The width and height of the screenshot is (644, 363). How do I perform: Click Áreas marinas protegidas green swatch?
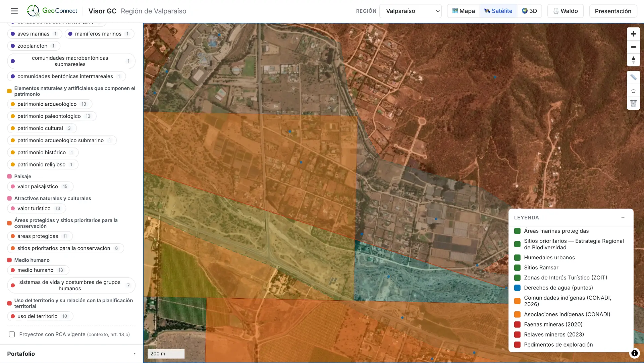click(517, 231)
